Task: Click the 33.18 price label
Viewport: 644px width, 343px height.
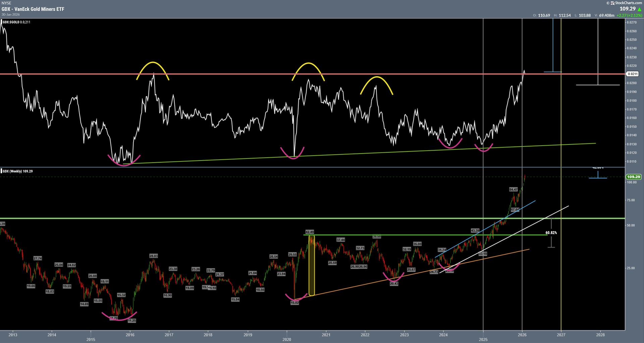Action: click(x=483, y=254)
